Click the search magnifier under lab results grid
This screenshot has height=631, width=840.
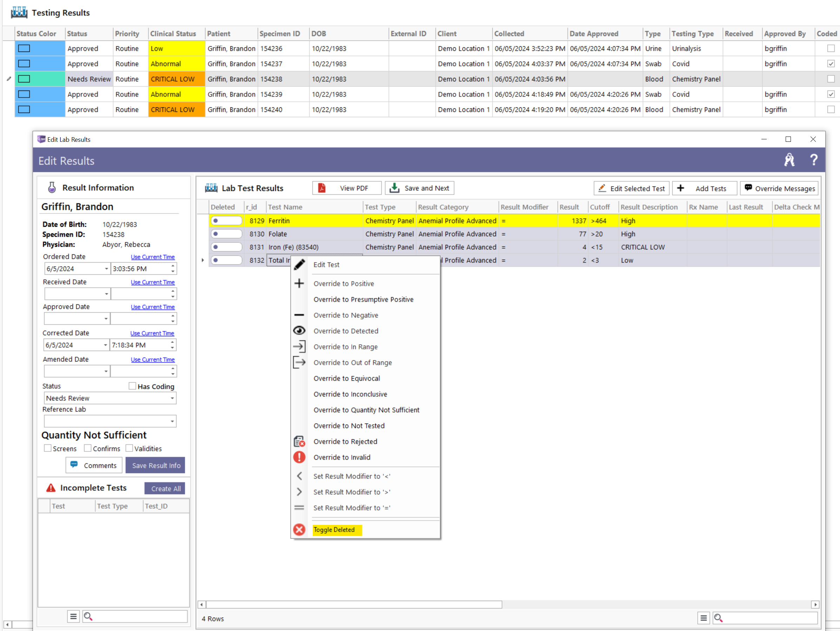(x=718, y=618)
